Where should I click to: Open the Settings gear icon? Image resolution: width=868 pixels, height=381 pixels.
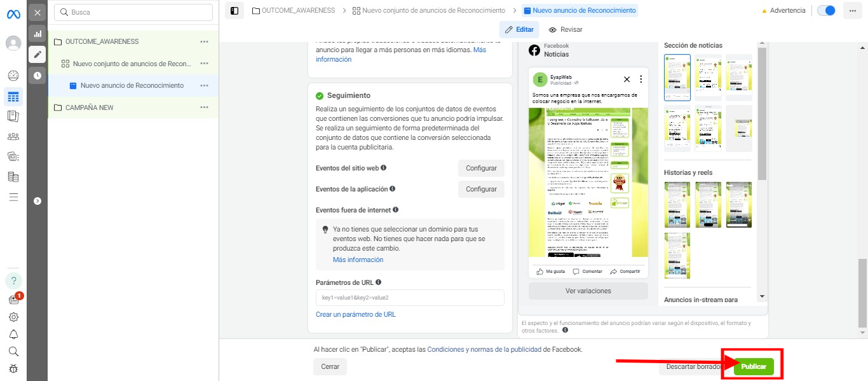(x=13, y=317)
